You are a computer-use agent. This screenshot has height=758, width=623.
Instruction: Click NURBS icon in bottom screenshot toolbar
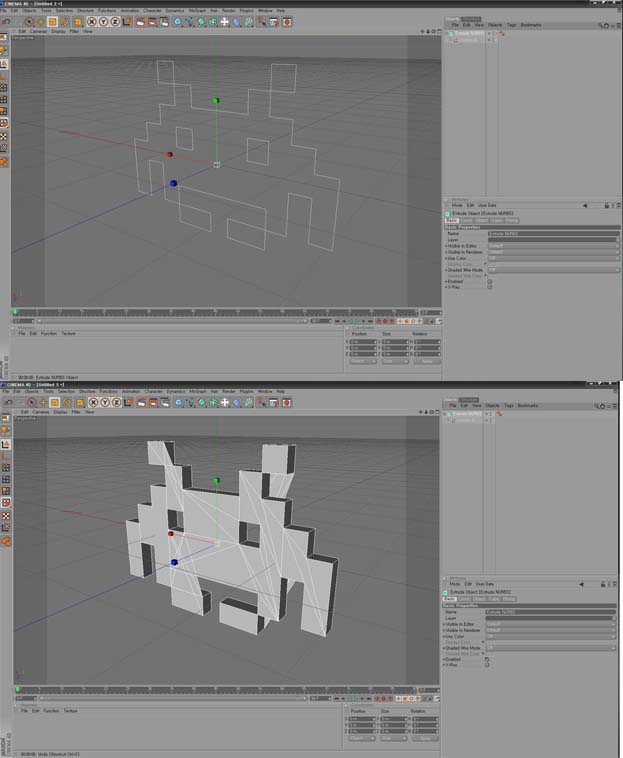click(x=202, y=402)
